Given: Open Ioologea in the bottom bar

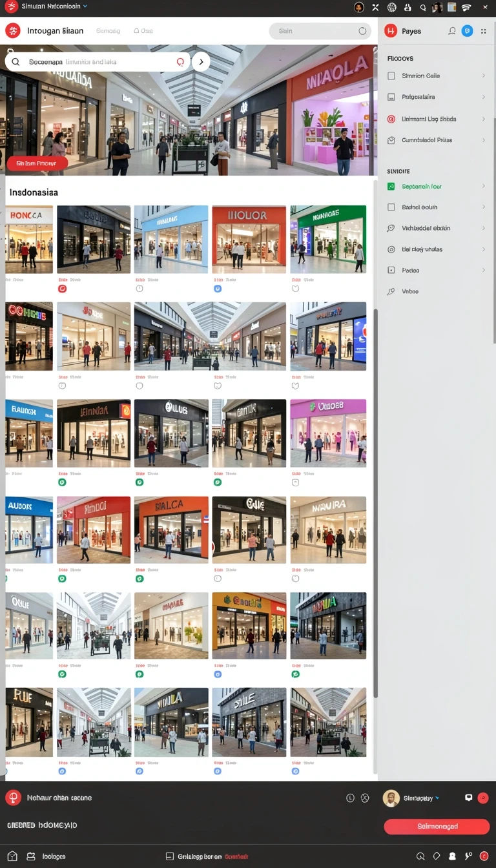Looking at the screenshot, I should [54, 856].
